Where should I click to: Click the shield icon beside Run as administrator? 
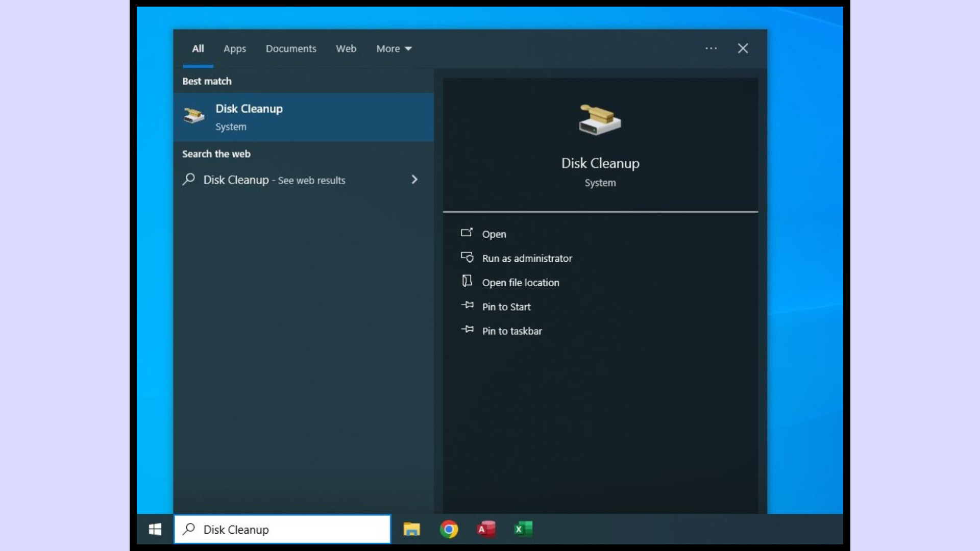(x=467, y=257)
